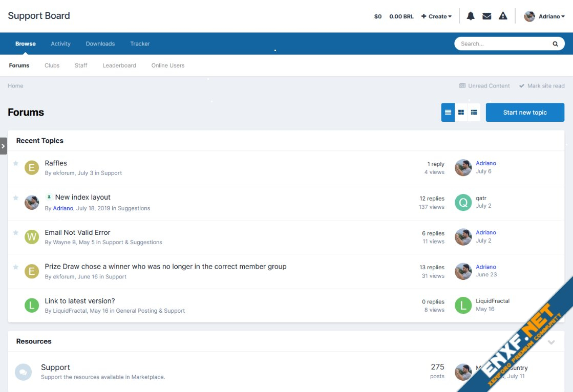Click inside the Search input field
Image resolution: width=573 pixels, height=392 pixels.
point(502,44)
